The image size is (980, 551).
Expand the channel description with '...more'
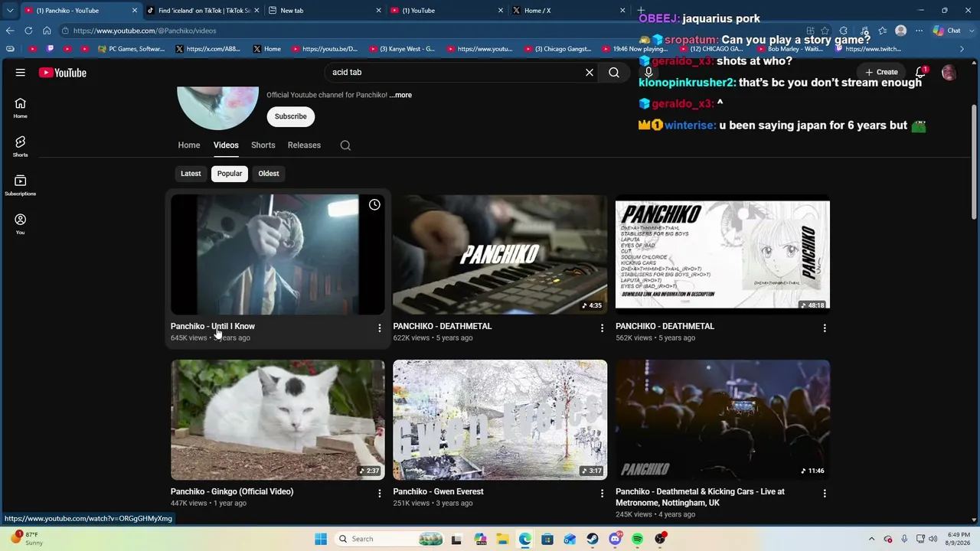point(400,95)
